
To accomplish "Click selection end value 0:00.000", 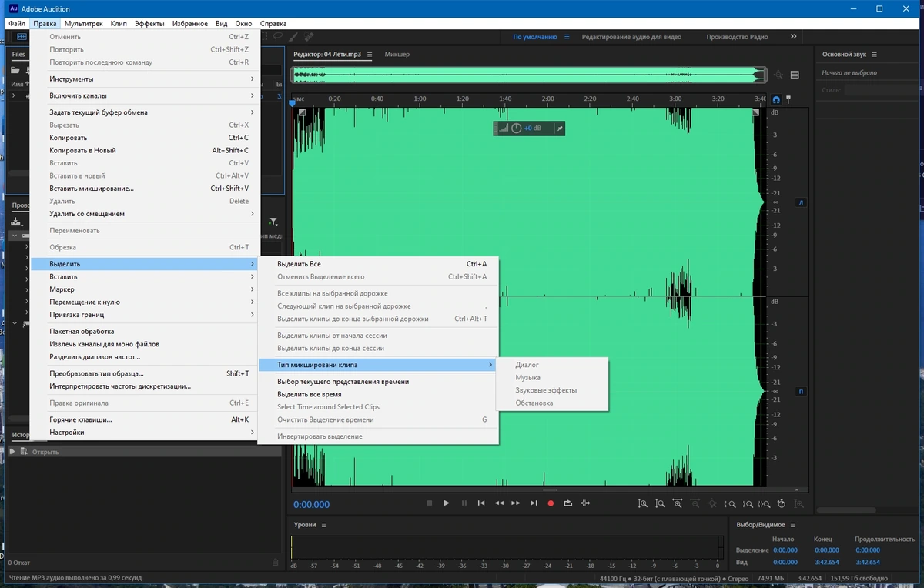I will click(827, 550).
